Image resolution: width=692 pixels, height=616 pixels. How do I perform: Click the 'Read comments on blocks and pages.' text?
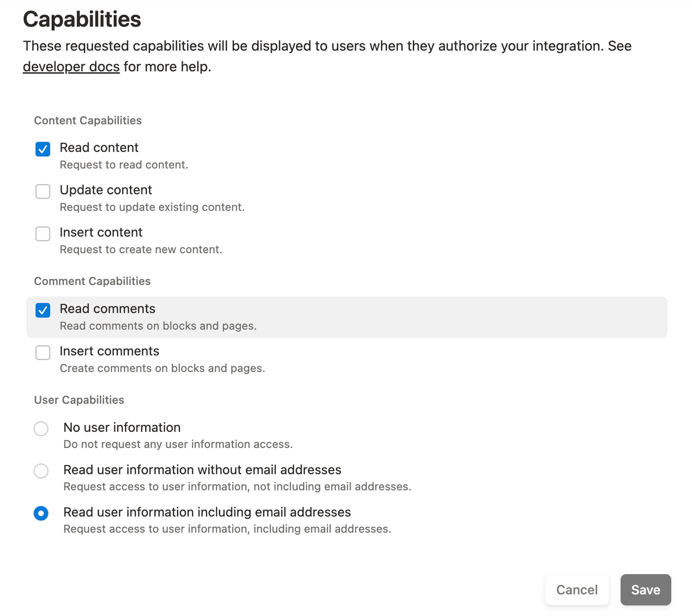pos(158,326)
